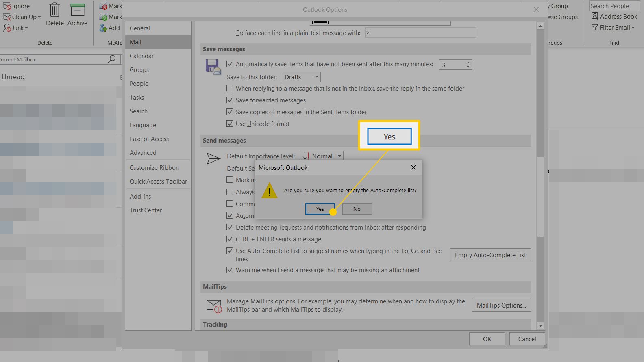Close the Microsoft Outlook confirmation dialog

click(413, 167)
